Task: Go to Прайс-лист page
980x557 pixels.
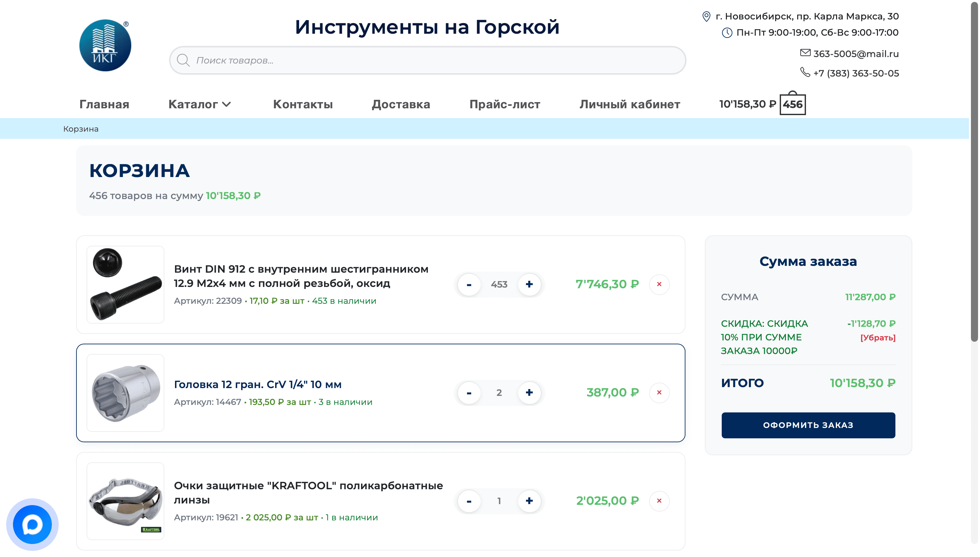Action: coord(505,104)
